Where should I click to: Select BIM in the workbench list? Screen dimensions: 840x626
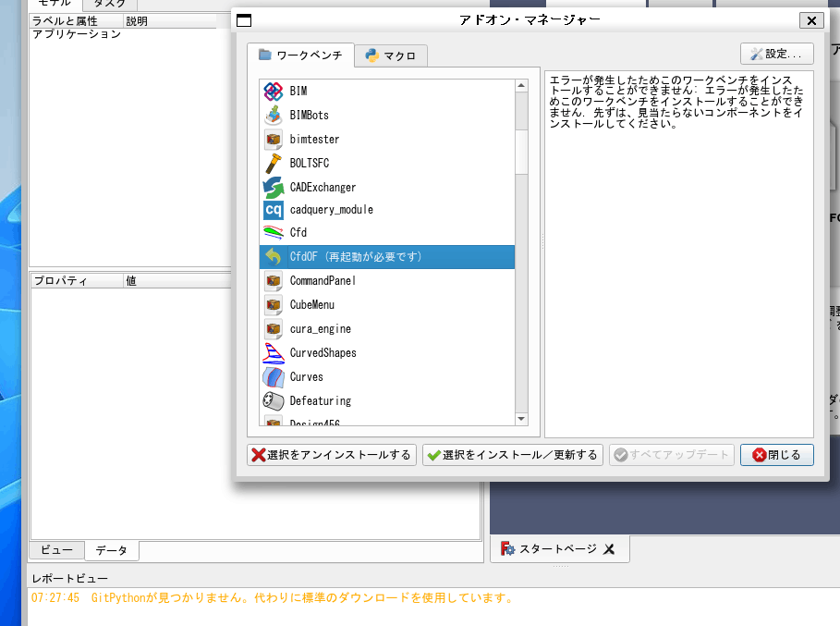click(x=387, y=92)
